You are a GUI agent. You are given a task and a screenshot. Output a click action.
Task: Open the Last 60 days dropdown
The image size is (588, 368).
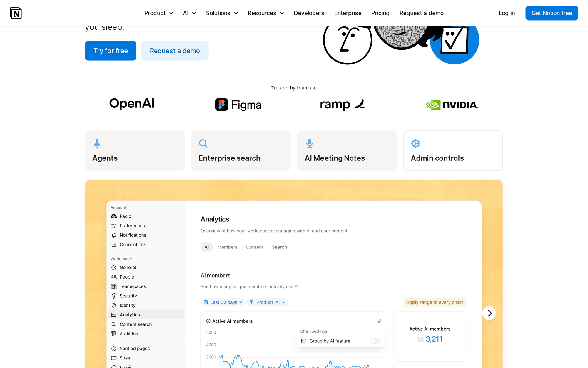tap(223, 302)
